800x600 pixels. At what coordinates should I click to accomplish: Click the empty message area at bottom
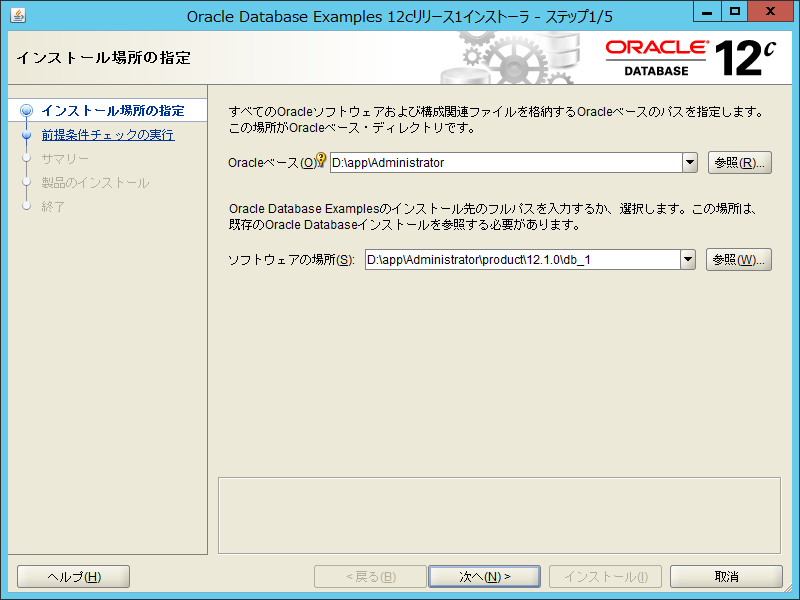(x=499, y=515)
